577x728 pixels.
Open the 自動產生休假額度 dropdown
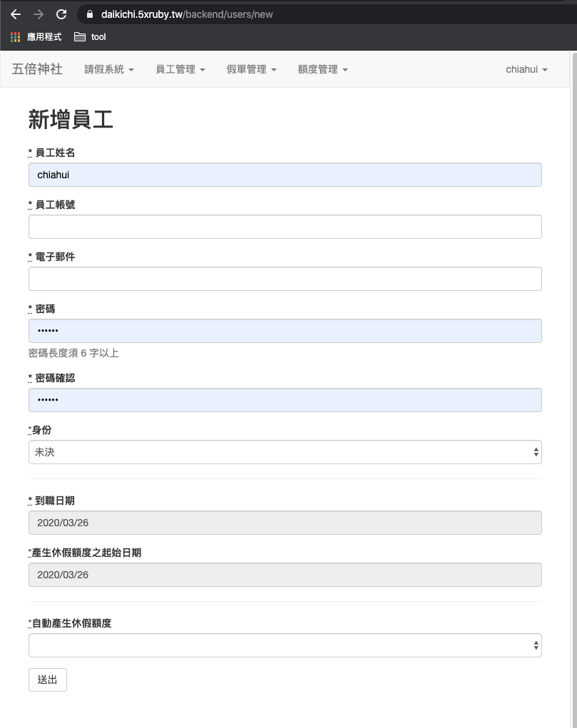285,645
